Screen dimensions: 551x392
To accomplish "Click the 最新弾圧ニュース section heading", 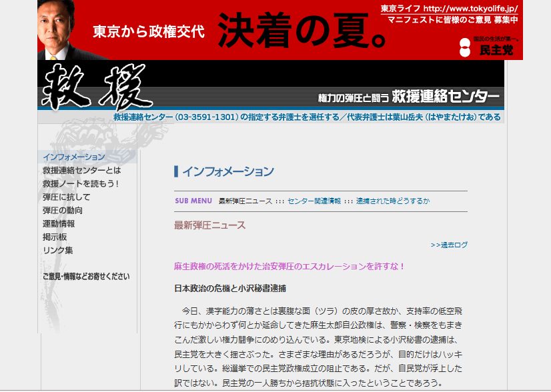I will (209, 225).
